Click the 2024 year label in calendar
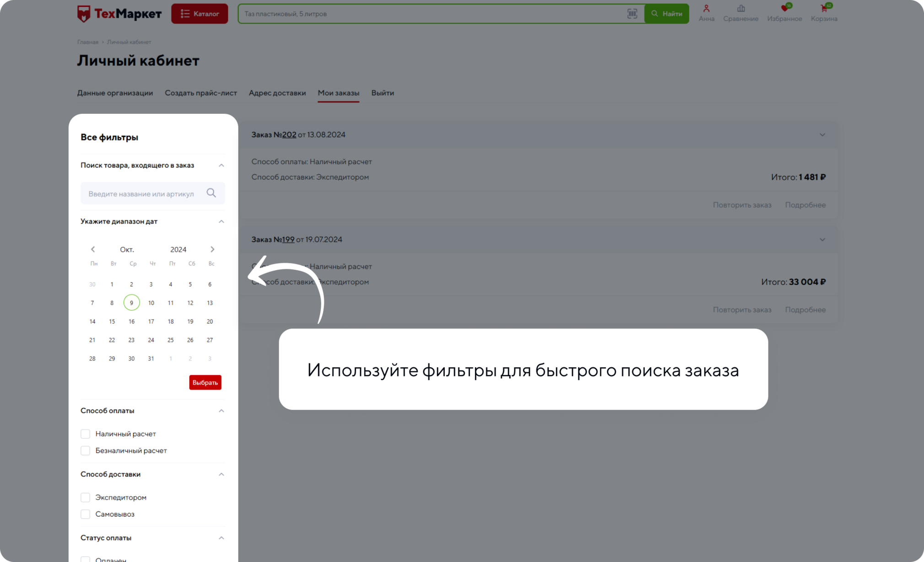 (x=178, y=250)
